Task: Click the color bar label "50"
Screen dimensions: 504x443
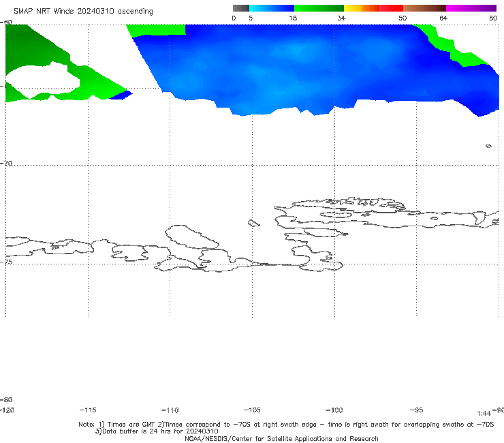Action: [403, 18]
